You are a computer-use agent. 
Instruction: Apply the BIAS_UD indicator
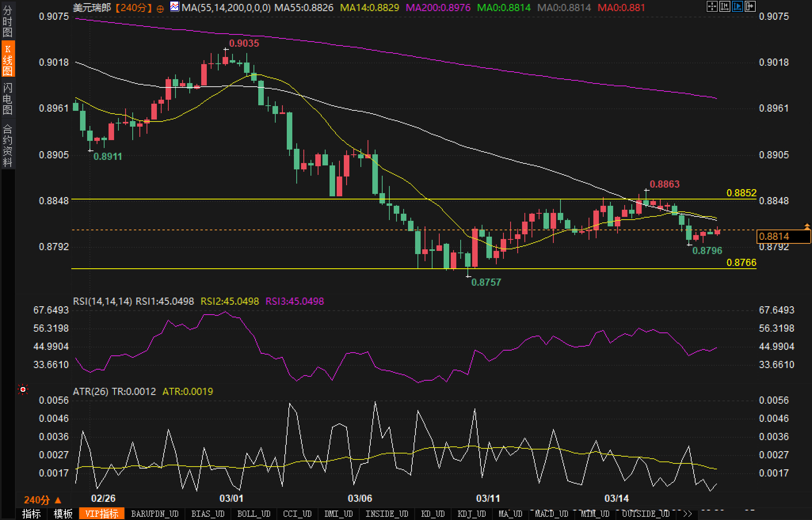208,514
